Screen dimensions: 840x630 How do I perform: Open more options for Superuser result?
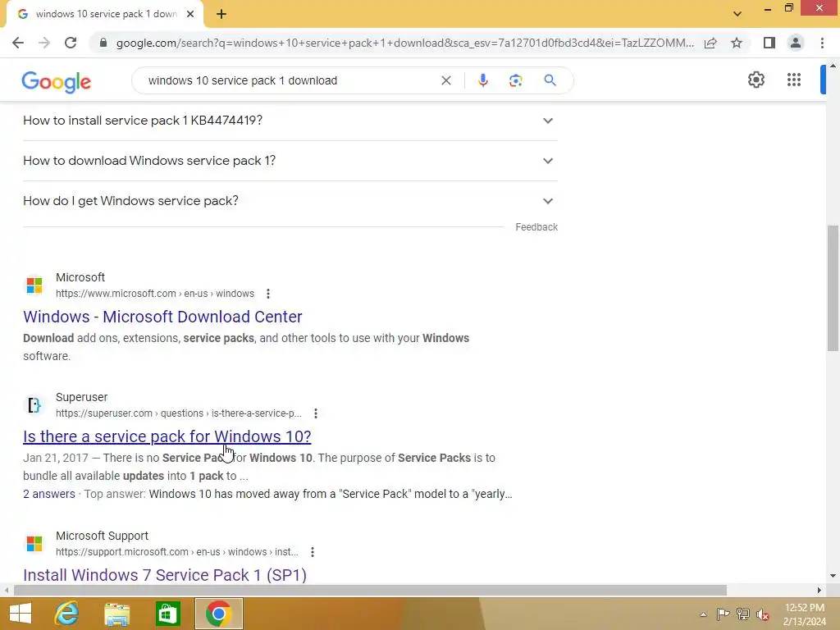tap(316, 413)
